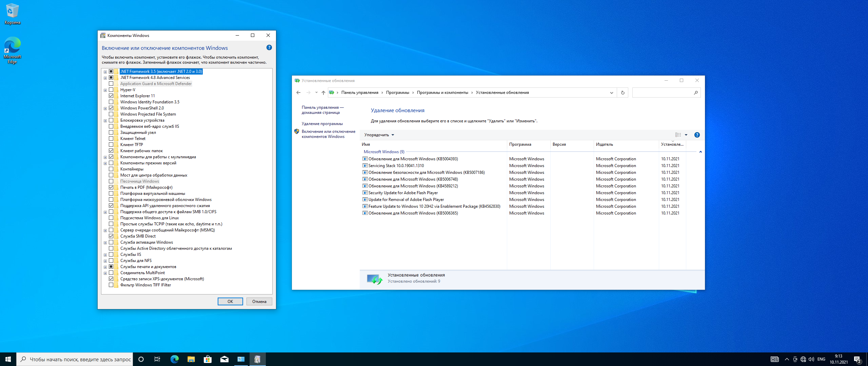Open File Explorer from taskbar
The image size is (868, 366).
(191, 359)
